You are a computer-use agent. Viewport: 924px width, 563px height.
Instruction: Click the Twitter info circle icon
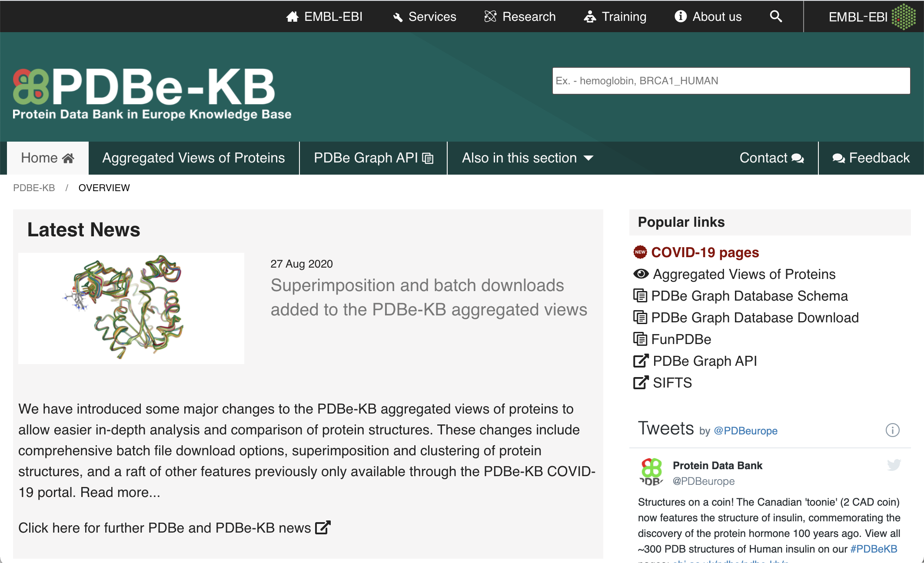tap(893, 430)
